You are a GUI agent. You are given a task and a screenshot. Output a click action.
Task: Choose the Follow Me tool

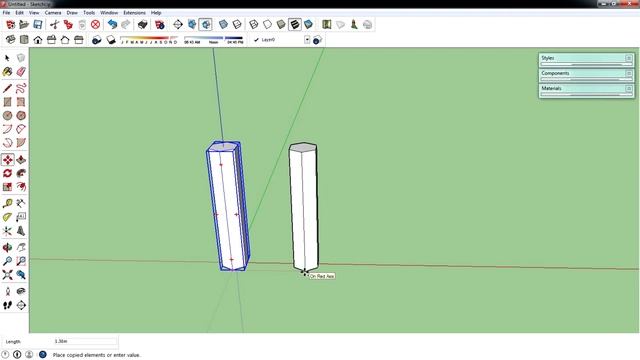point(21,173)
